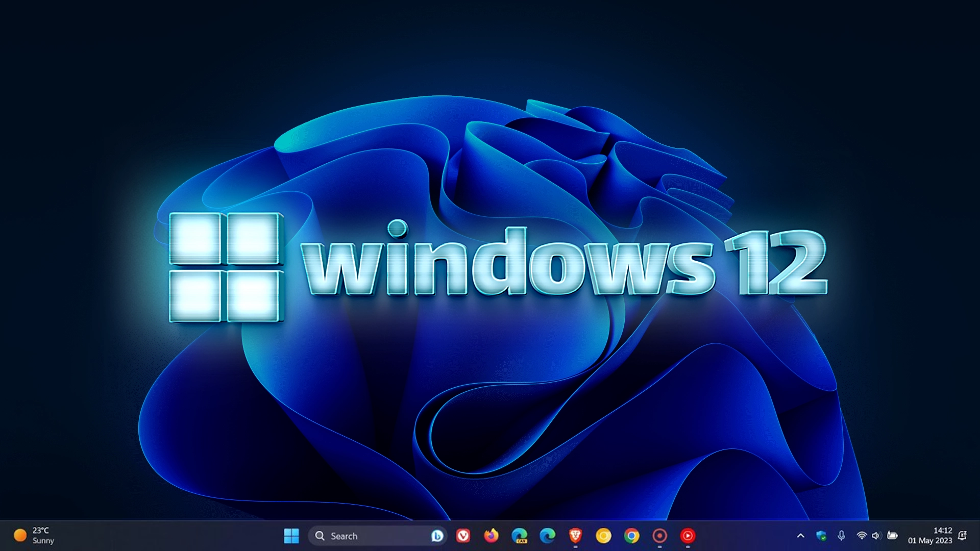Image resolution: width=980 pixels, height=551 pixels.
Task: Open Chrome Canary yellow icon
Action: point(603,536)
